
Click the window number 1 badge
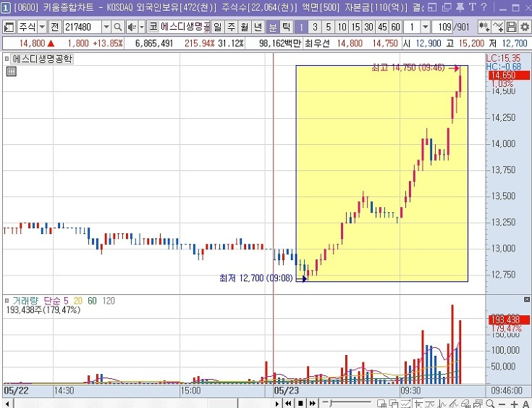click(x=6, y=7)
